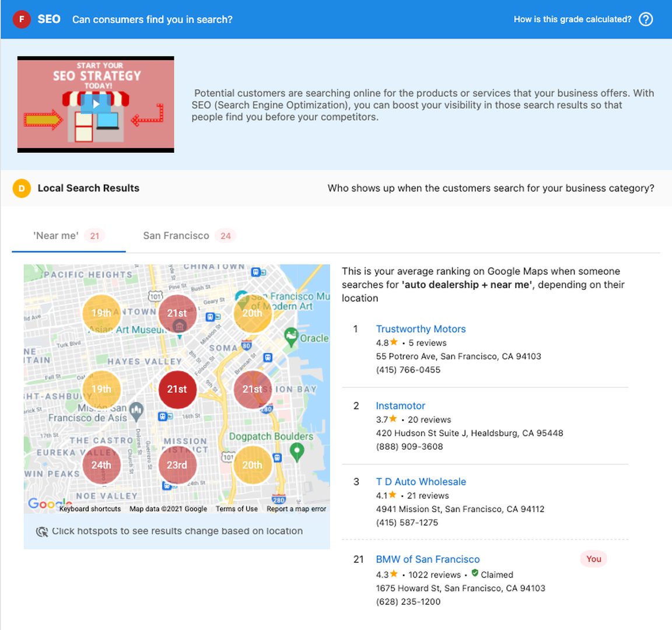Click the cursor icon beside hotspots hint
The image size is (672, 630).
(x=42, y=532)
